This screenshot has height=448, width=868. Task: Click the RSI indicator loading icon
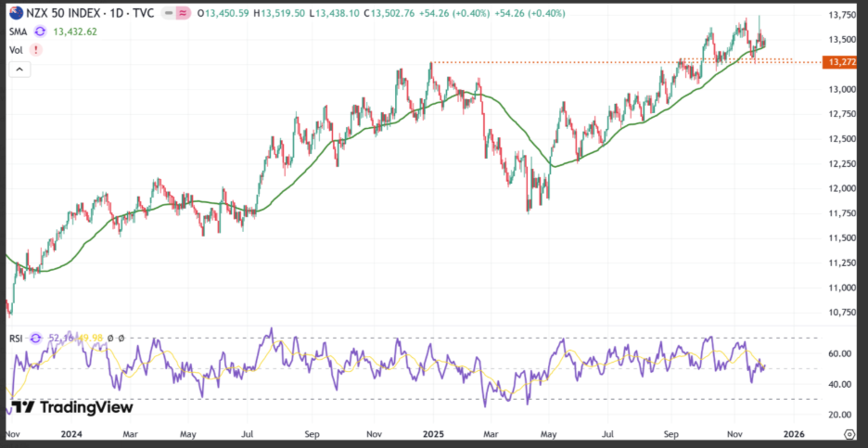[35, 338]
